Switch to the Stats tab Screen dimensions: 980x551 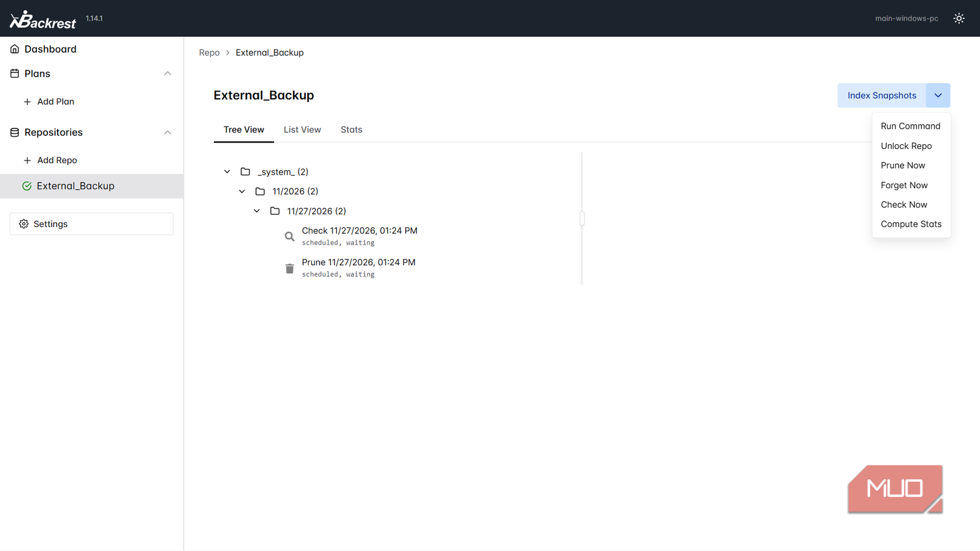tap(351, 129)
